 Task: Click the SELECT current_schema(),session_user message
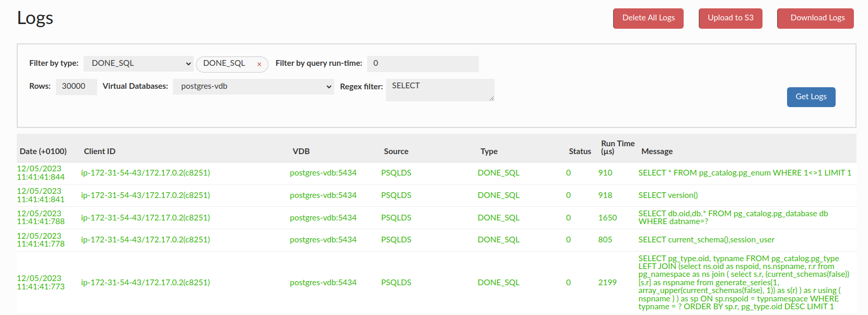(x=706, y=240)
